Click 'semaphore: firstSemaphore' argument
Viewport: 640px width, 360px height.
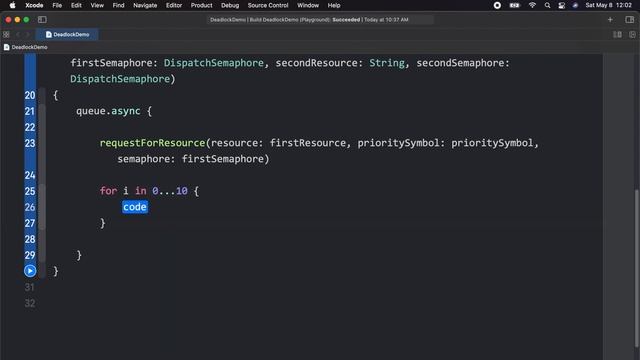[x=191, y=159]
